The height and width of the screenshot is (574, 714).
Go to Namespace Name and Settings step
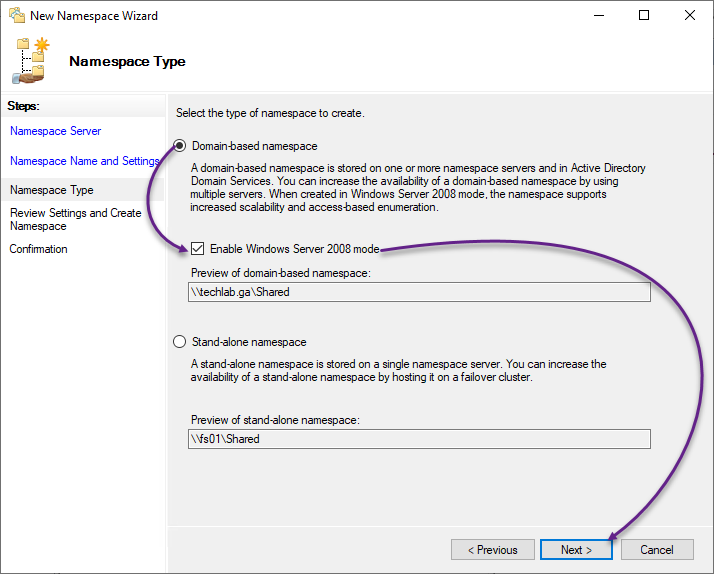point(85,161)
